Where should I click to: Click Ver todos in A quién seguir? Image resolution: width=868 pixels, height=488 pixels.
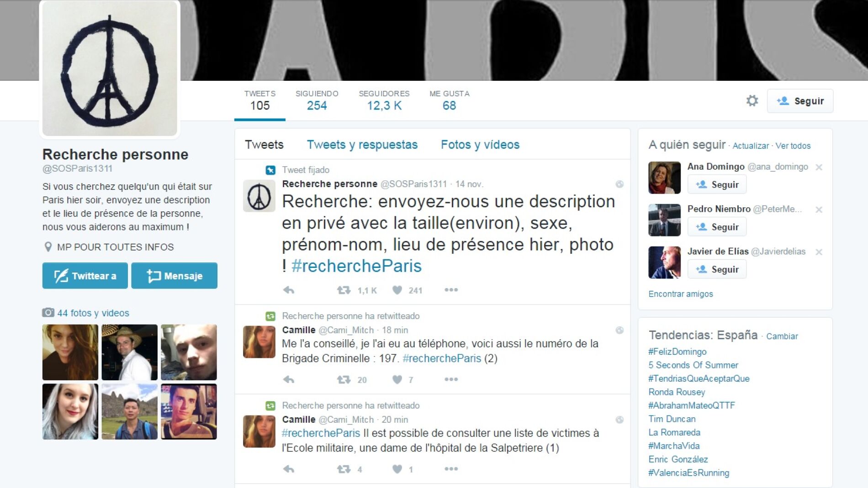click(x=793, y=146)
